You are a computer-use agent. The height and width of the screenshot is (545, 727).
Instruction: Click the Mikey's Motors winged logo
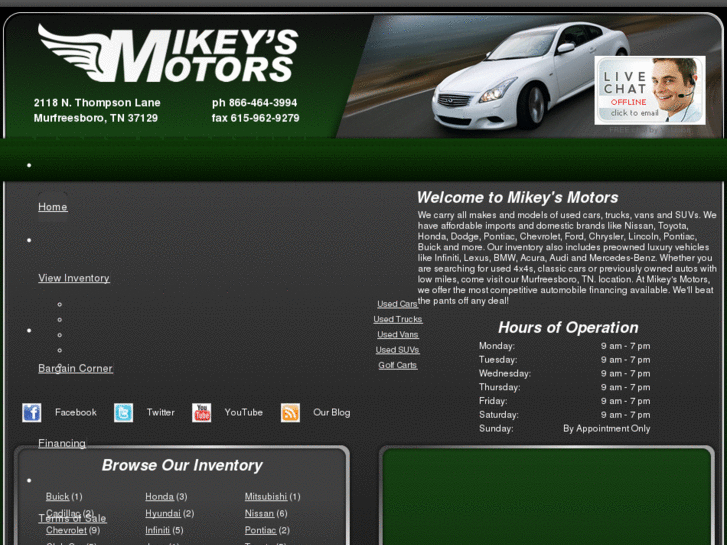tap(168, 53)
